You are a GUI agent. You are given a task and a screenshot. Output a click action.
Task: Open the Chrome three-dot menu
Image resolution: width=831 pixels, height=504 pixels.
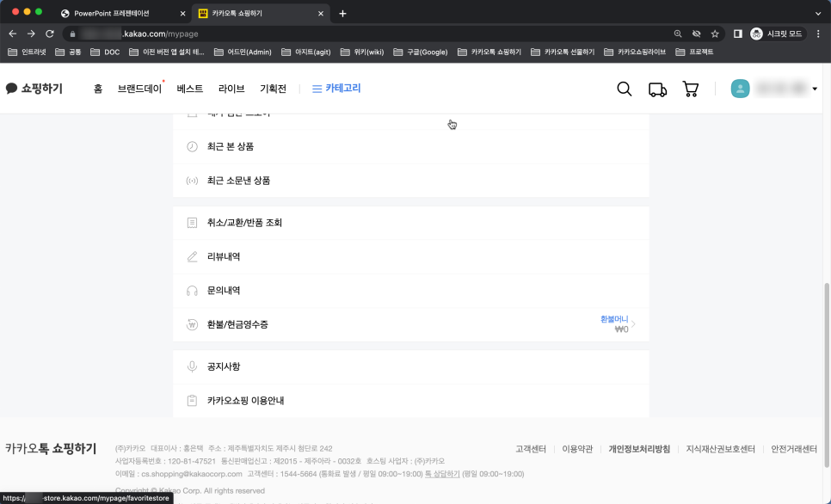(x=818, y=34)
